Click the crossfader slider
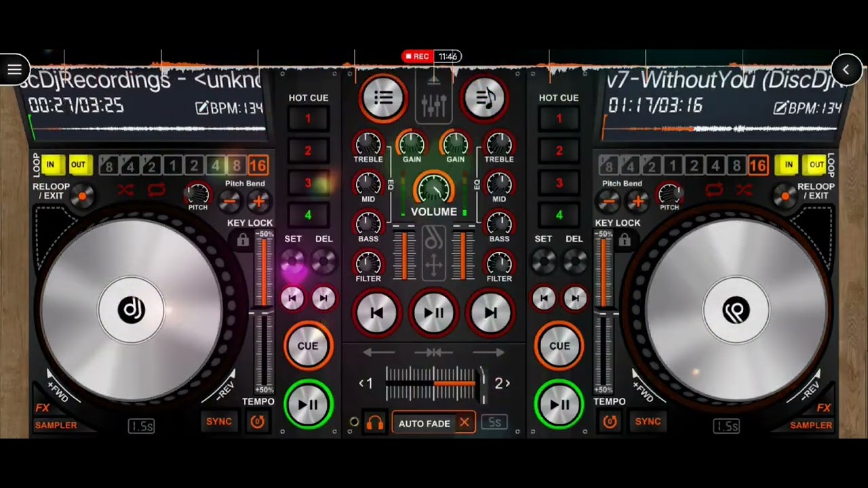868x488 pixels. coord(434,384)
